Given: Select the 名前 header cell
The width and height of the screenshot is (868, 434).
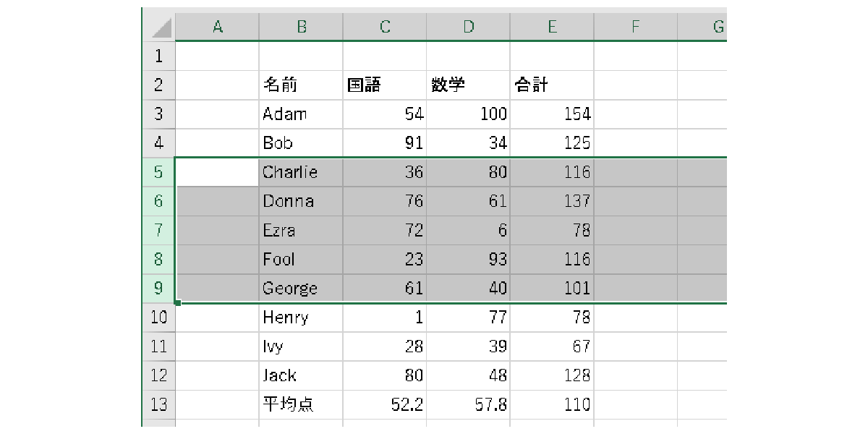Looking at the screenshot, I should click(301, 85).
